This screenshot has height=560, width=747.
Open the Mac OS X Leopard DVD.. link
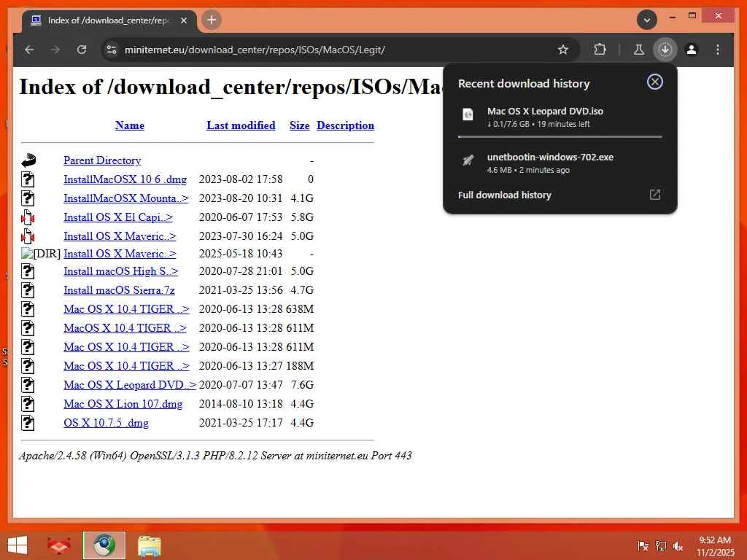click(x=130, y=385)
